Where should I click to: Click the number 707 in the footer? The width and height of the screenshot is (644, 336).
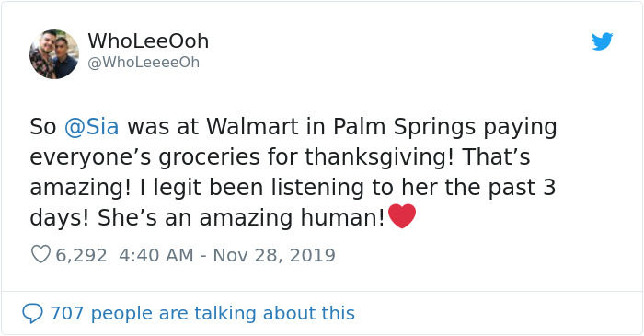(x=67, y=313)
